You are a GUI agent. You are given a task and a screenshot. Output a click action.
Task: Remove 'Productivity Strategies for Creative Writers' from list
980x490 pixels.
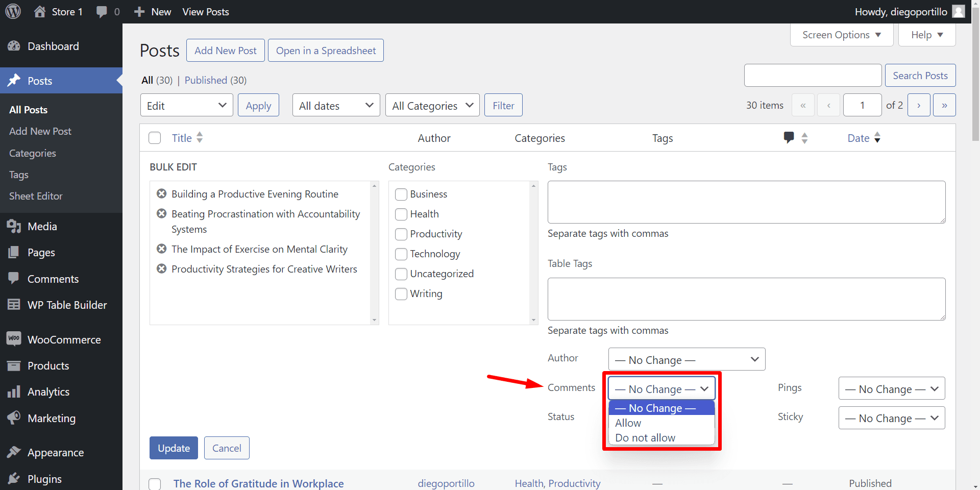pos(162,268)
